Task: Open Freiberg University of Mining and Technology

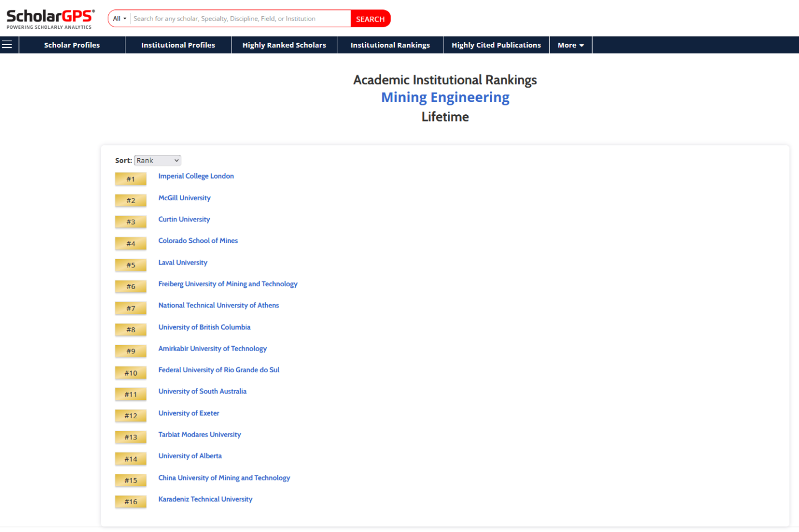Action: (228, 284)
